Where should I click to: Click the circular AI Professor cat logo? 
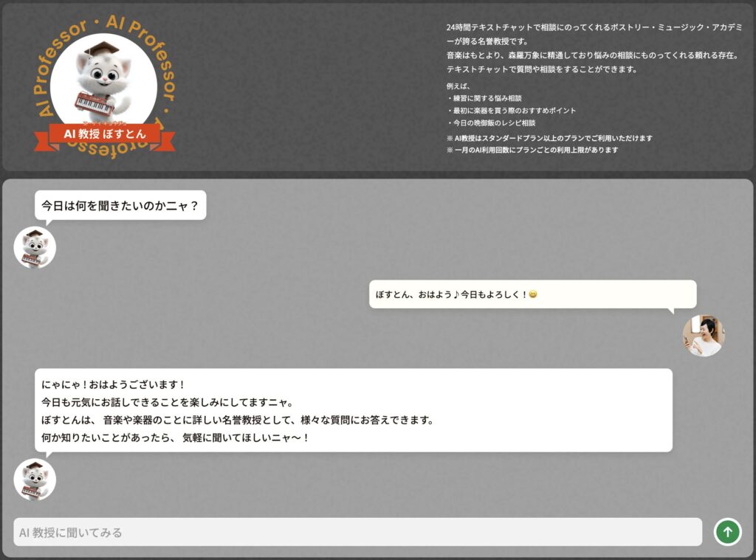point(104,87)
